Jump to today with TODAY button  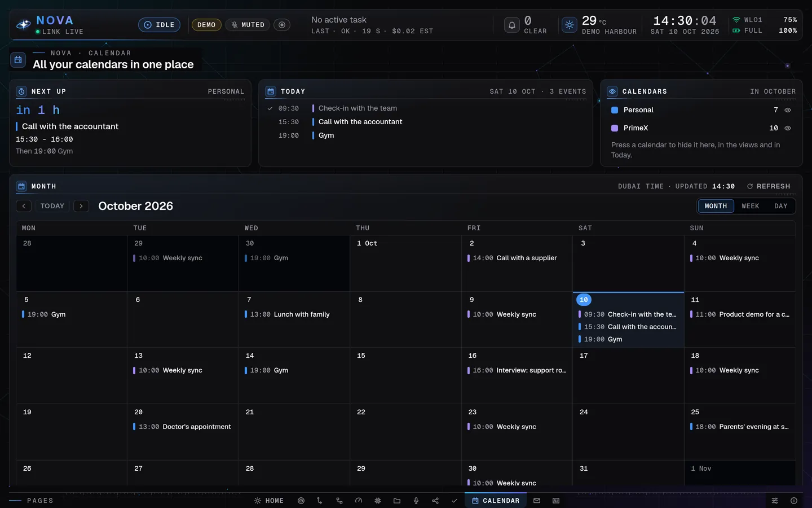[x=52, y=206]
